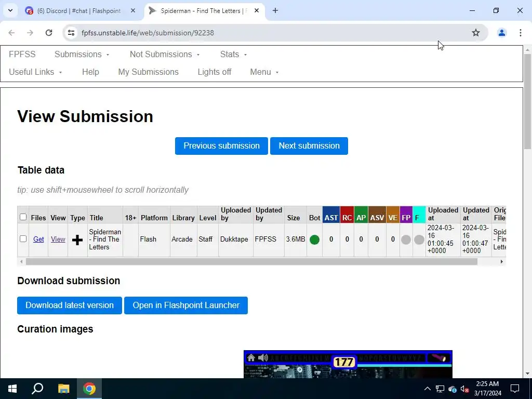Expand the Stats dropdown menu
This screenshot has height=399, width=532.
pyautogui.click(x=233, y=54)
